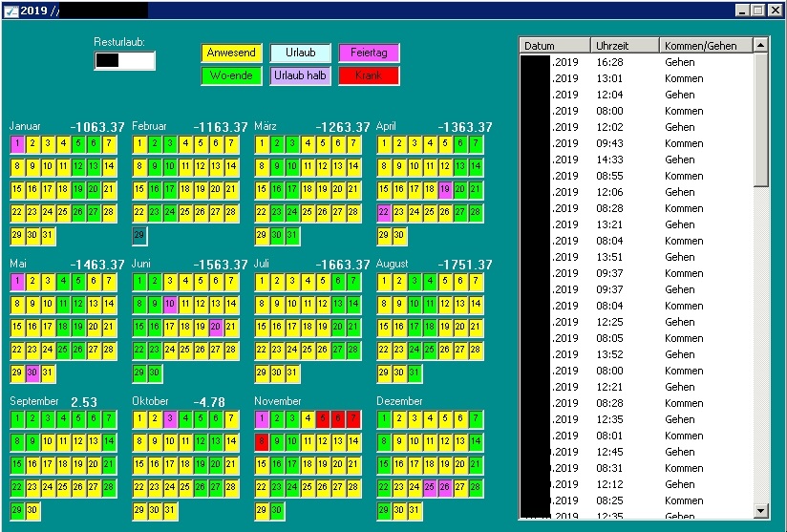Open the window system menu icon
The height and width of the screenshot is (532, 787).
tap(10, 10)
